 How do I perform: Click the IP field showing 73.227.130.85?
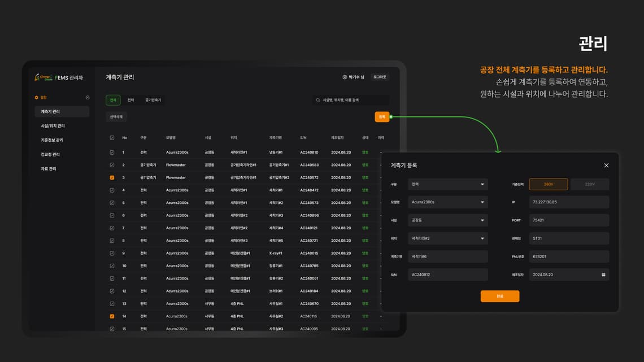(x=569, y=202)
